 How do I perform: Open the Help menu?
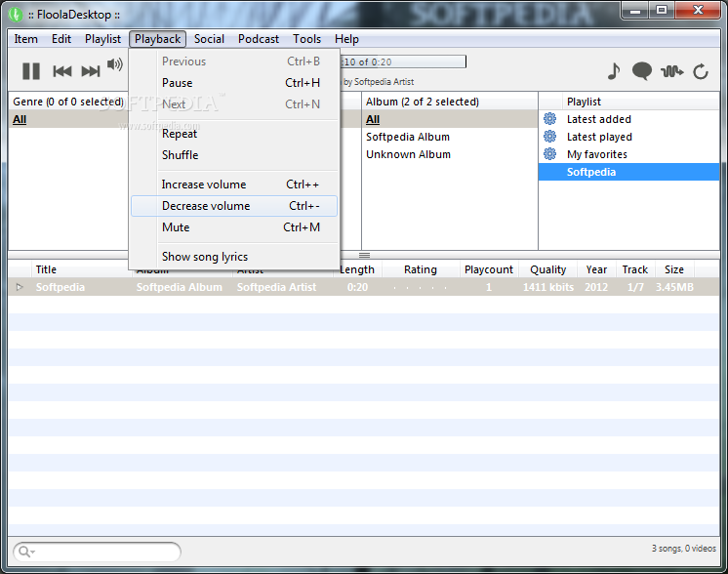(x=346, y=39)
